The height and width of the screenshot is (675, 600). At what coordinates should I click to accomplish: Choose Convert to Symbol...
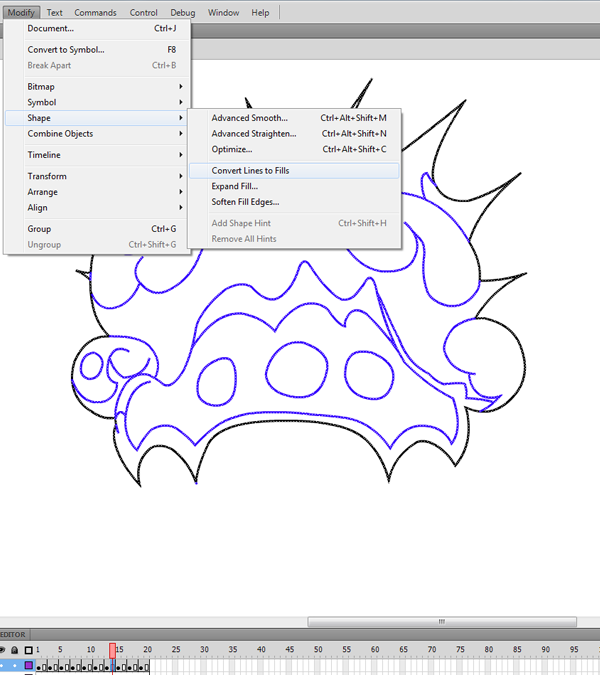click(97, 50)
